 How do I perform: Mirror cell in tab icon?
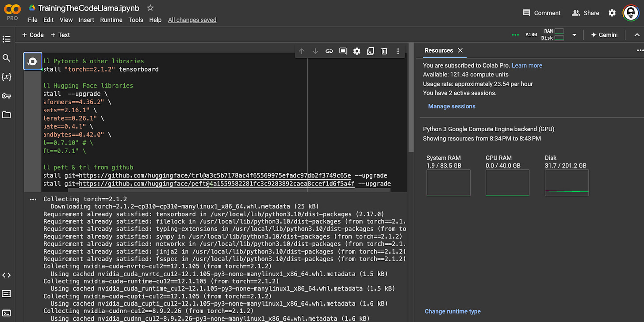click(x=371, y=51)
